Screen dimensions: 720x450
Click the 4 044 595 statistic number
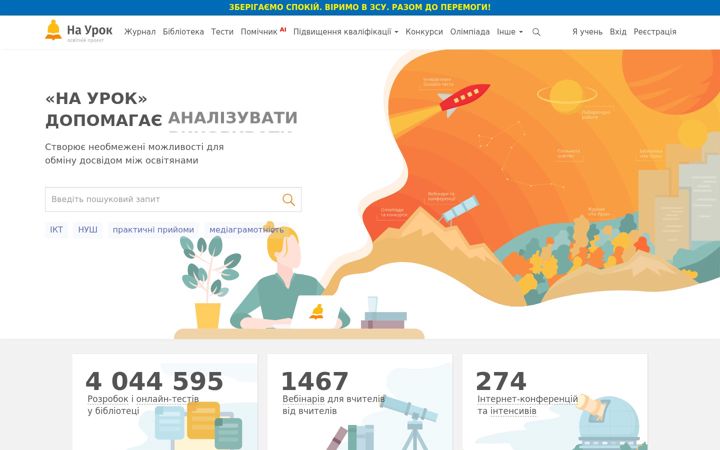pyautogui.click(x=154, y=381)
